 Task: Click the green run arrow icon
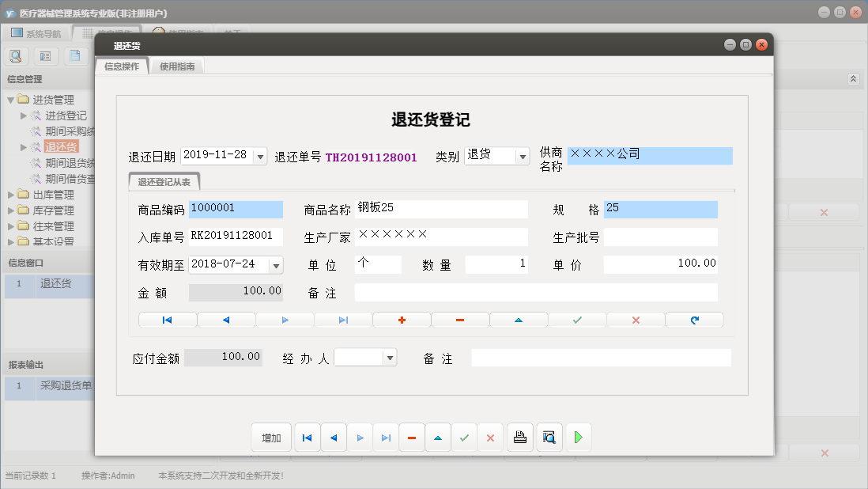(578, 437)
